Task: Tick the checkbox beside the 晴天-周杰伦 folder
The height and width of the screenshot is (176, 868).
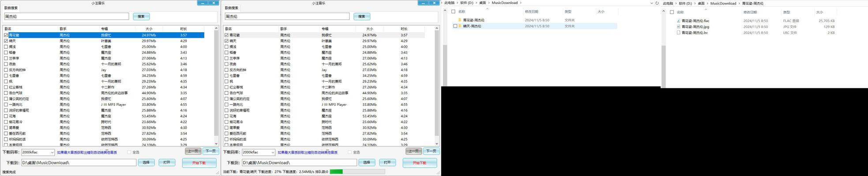Action: [455, 26]
